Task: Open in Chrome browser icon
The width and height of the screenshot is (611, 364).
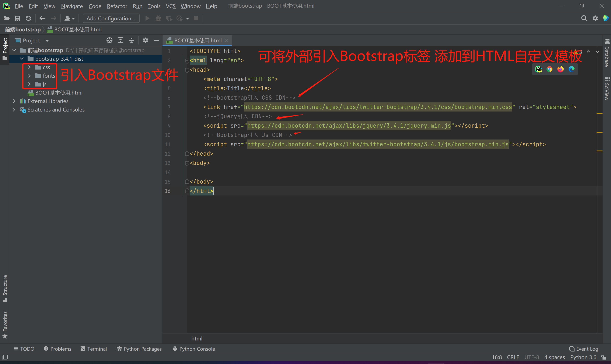Action: [x=549, y=69]
